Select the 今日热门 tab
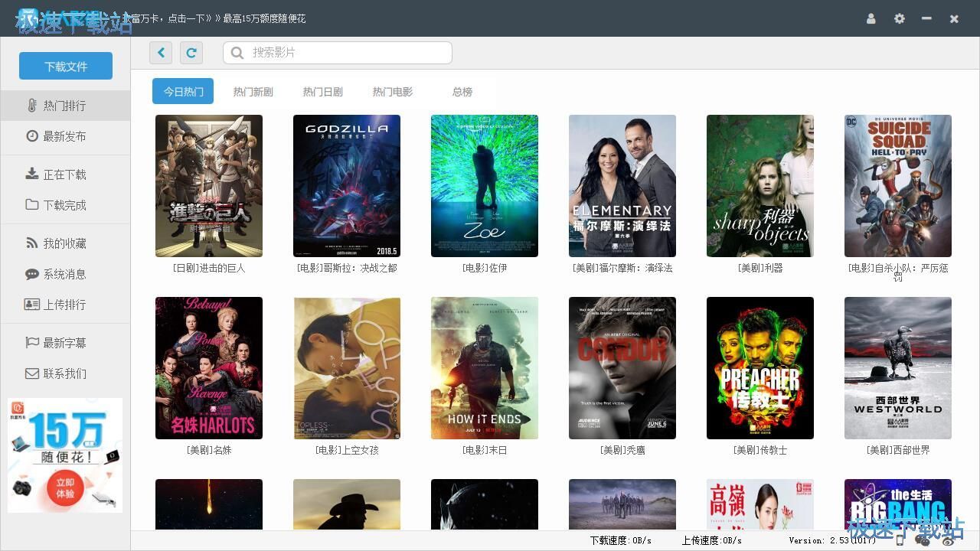The image size is (980, 551). point(183,91)
